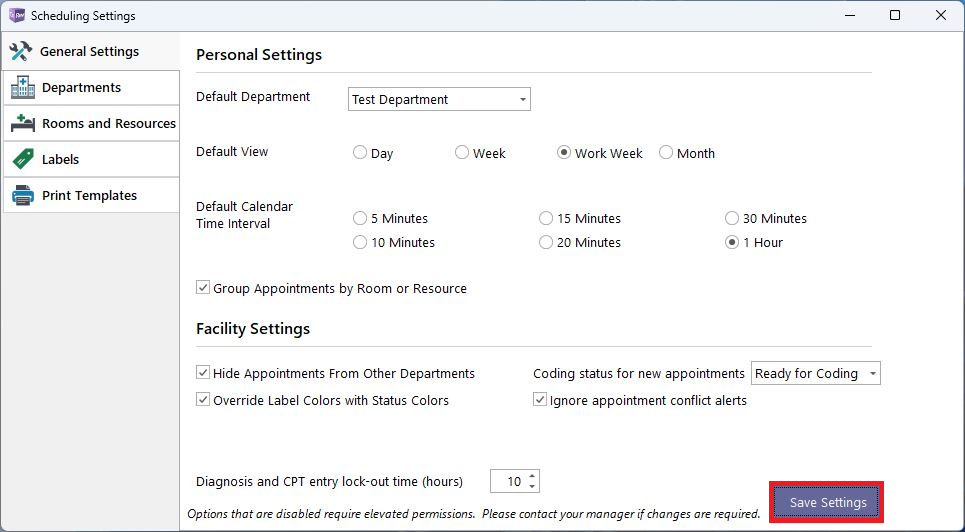Click the Default Calendar Time Interval label

pyautogui.click(x=244, y=215)
